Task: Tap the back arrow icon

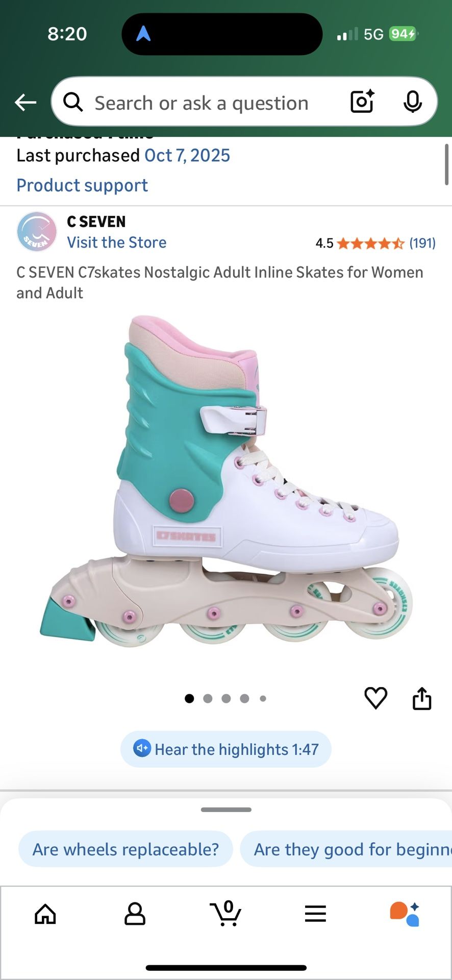Action: (x=26, y=103)
